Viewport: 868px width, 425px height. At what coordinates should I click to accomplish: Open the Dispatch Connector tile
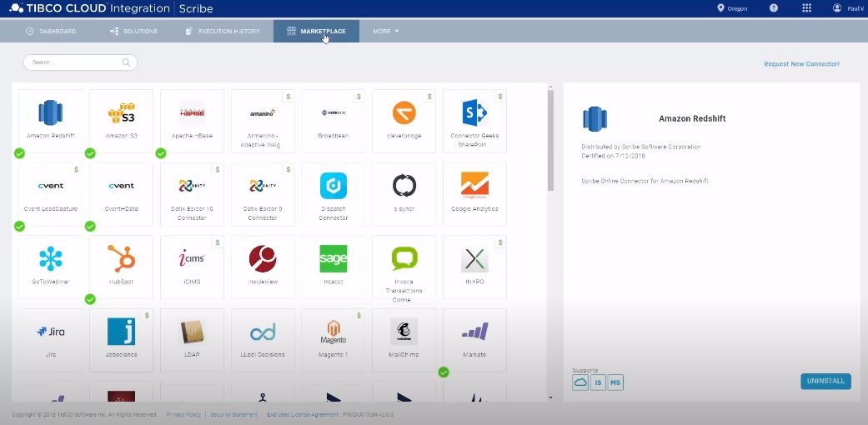[x=334, y=194]
